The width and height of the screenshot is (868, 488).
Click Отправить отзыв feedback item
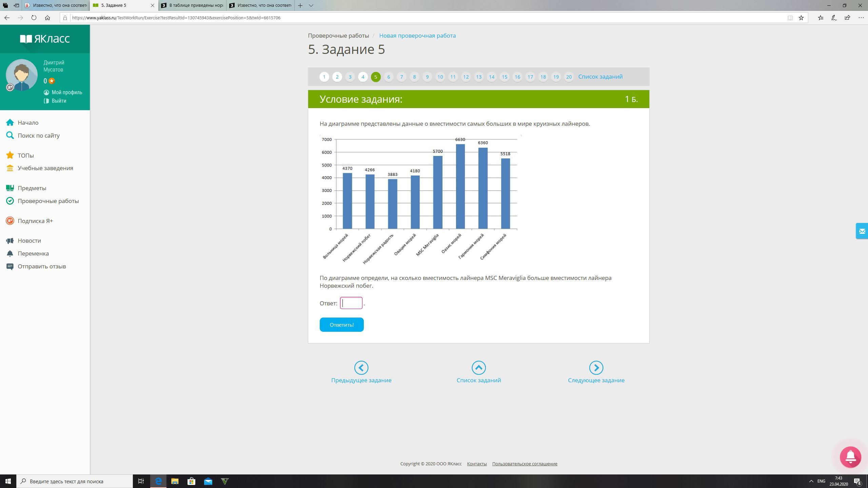42,266
